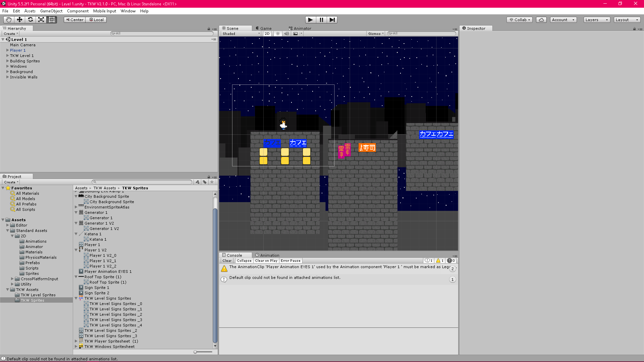
Task: Select the Move tool
Action: coord(19,20)
